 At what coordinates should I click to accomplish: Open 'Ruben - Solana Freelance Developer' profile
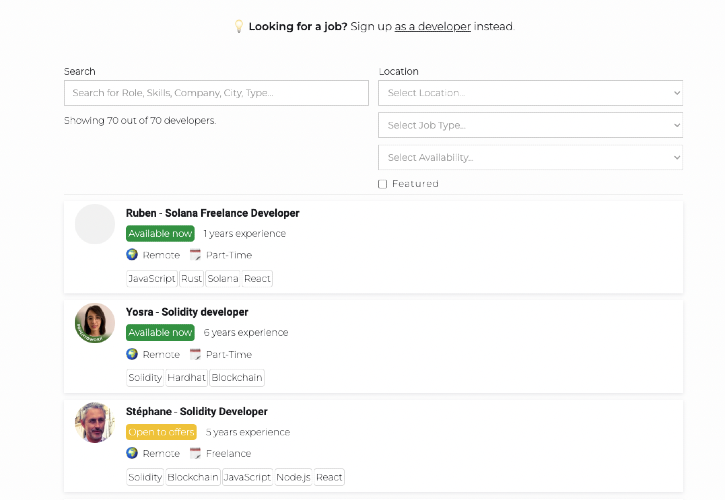click(x=212, y=213)
